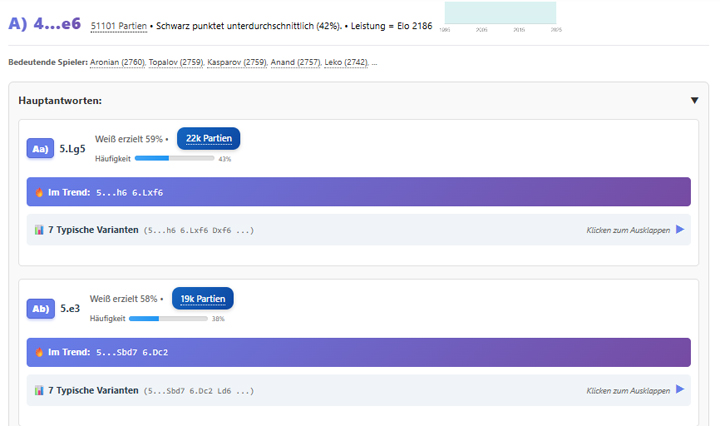Viewport: 720px width, 426px height.
Task: Click the play arrow in the 5.e3 variants row
Action: [x=680, y=390]
